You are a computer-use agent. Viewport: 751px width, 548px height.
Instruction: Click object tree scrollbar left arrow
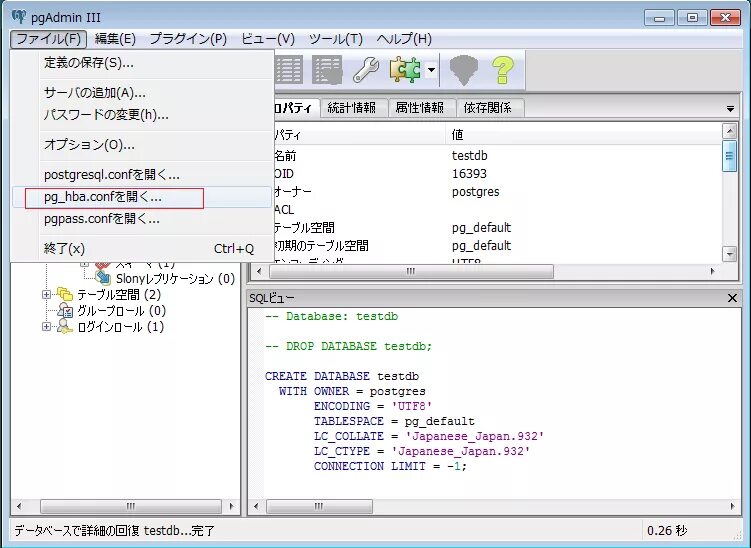(x=19, y=506)
